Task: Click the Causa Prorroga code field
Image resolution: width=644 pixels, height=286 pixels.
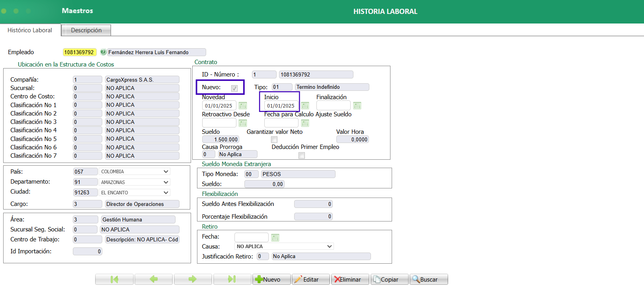Action: click(209, 154)
